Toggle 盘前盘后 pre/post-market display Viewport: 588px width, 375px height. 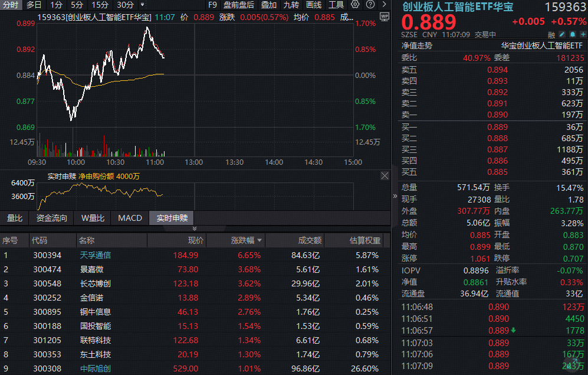coord(239,5)
